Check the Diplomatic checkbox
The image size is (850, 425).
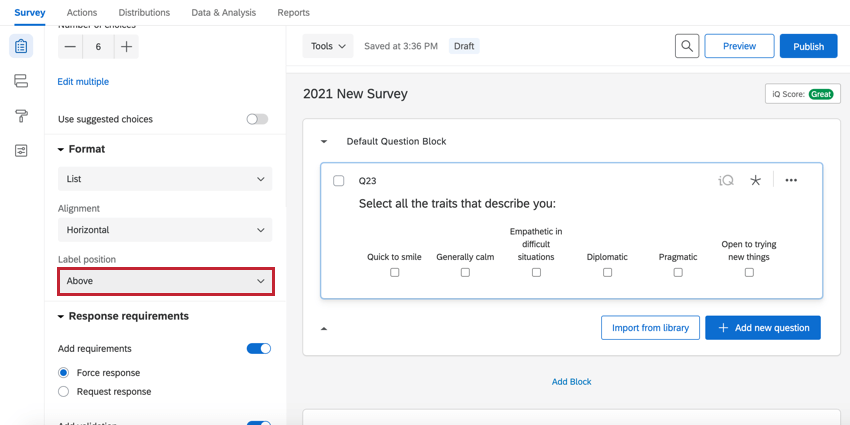(x=607, y=272)
